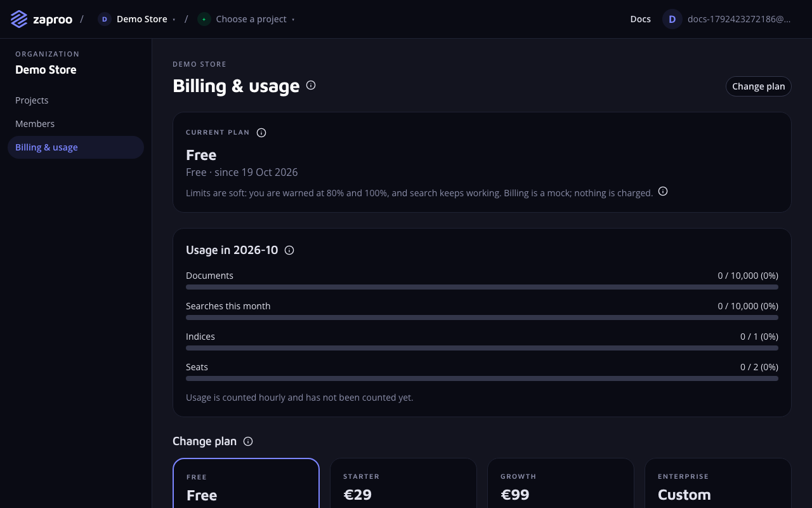Choose the Growth €99 plan card

561,484
